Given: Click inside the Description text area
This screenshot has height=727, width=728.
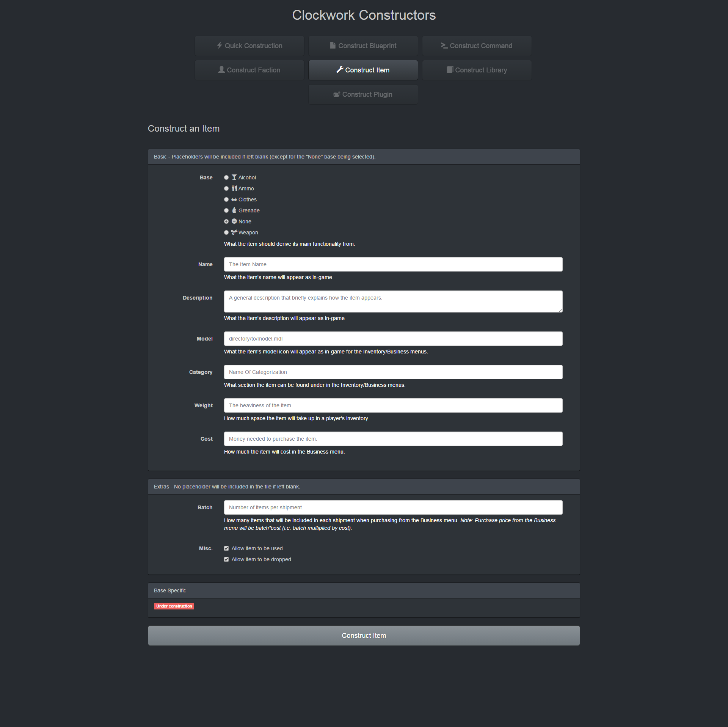Looking at the screenshot, I should 393,301.
